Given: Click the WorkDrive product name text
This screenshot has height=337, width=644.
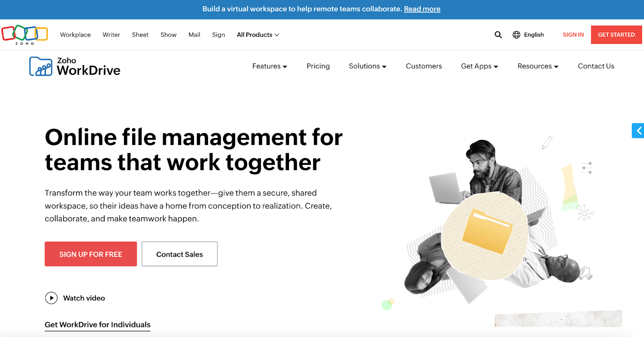Looking at the screenshot, I should (89, 71).
